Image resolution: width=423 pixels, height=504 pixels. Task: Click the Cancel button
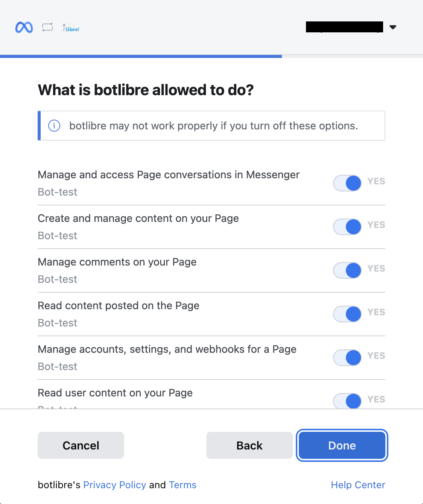81,445
